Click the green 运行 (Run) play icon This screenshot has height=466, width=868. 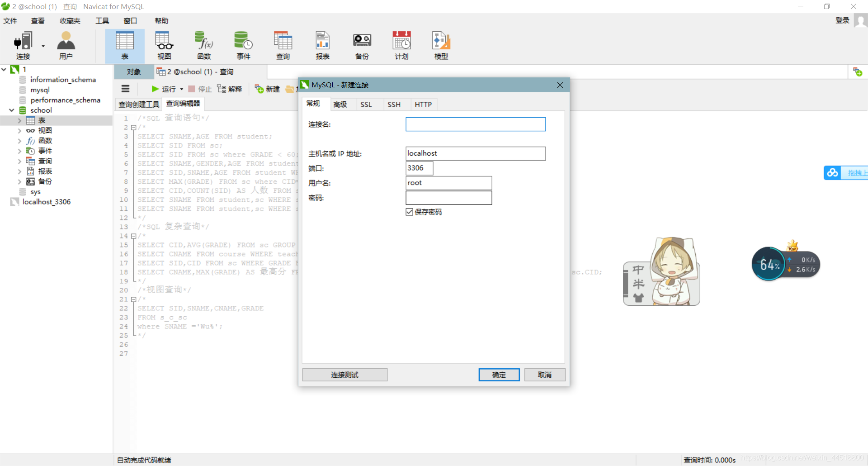coord(155,89)
